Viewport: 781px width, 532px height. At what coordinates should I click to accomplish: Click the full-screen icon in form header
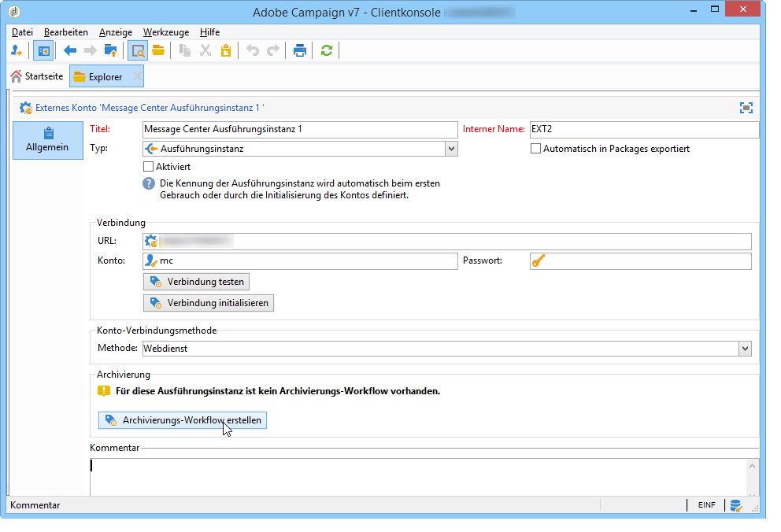tap(746, 108)
